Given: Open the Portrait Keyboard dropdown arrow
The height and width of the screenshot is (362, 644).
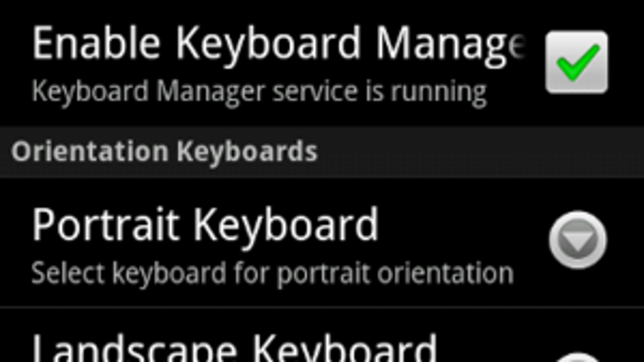Looking at the screenshot, I should pos(578,240).
